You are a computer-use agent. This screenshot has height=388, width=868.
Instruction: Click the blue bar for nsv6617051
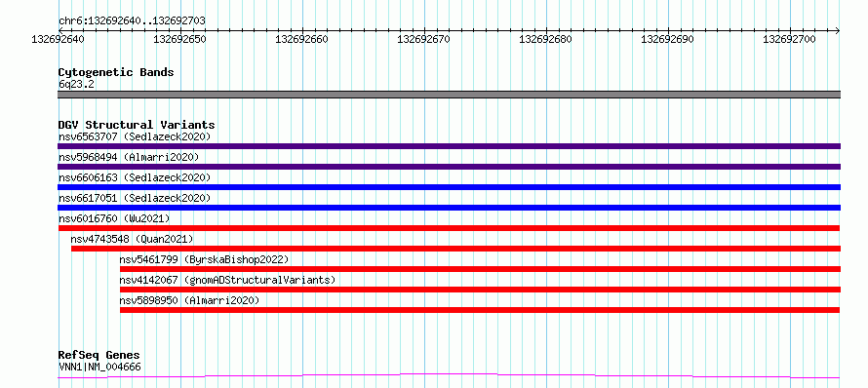(x=449, y=208)
